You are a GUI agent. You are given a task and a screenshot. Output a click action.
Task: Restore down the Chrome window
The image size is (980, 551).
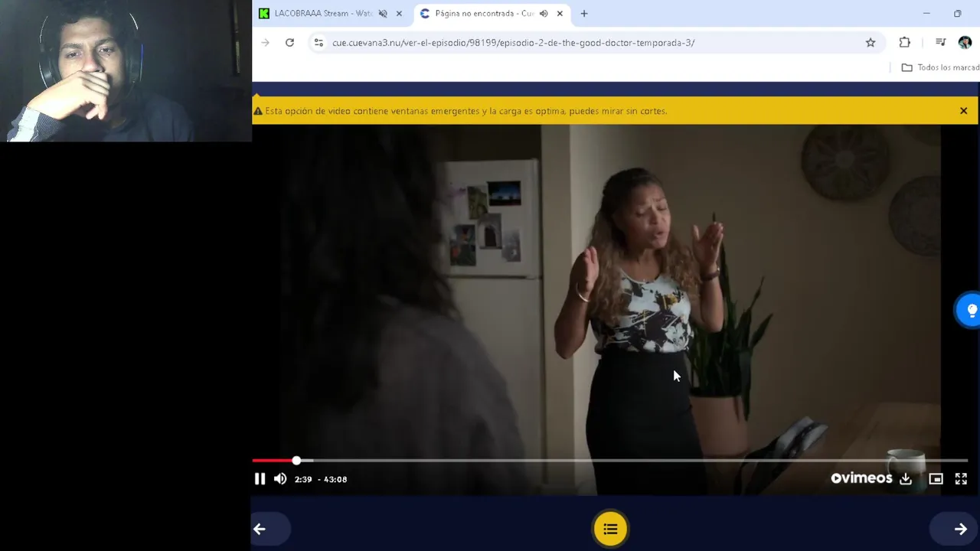(x=958, y=14)
